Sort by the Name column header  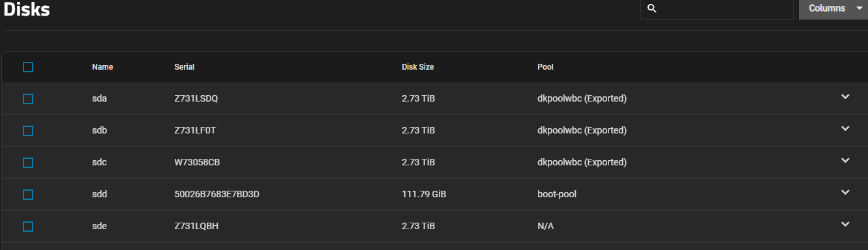pos(102,67)
